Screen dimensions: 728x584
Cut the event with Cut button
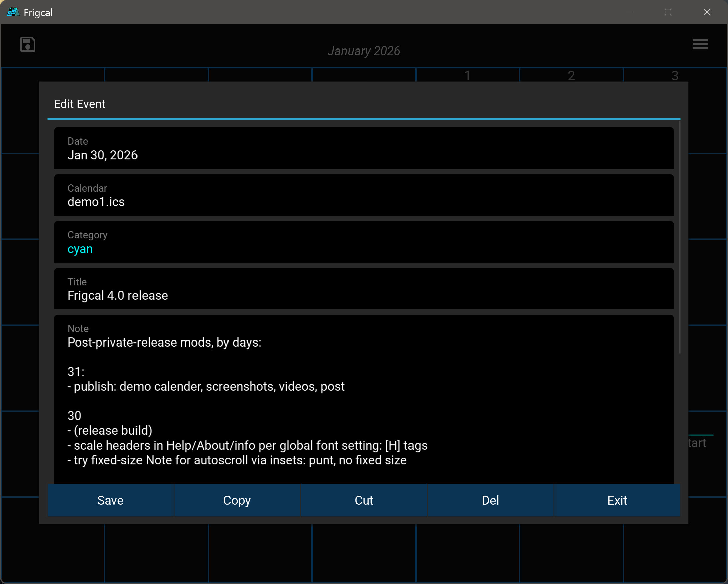point(364,500)
